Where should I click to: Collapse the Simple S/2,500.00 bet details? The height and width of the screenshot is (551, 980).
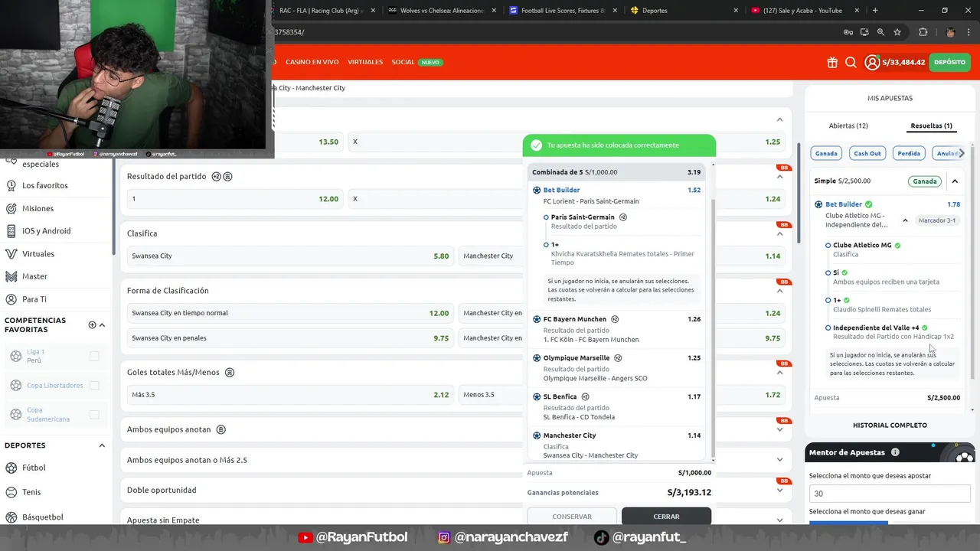[x=955, y=181]
